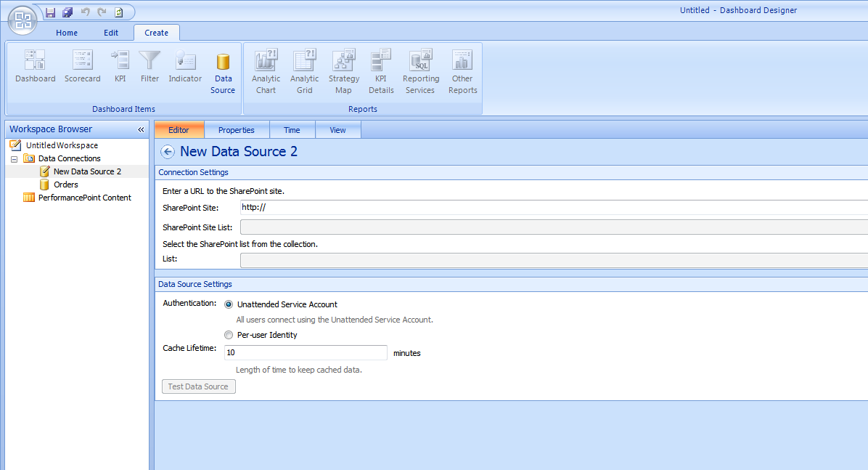The width and height of the screenshot is (868, 470).
Task: Click the Save All icon
Action: pos(67,12)
